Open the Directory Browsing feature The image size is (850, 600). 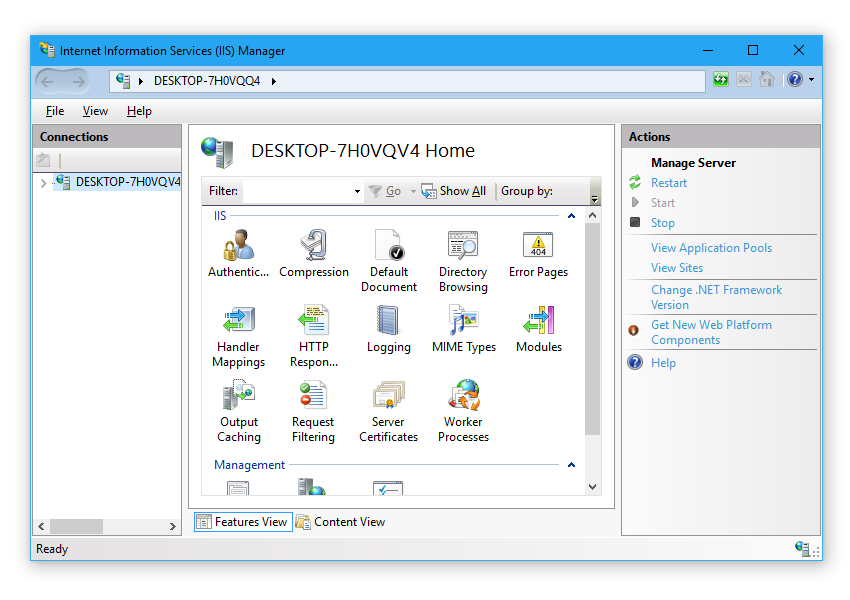point(463,261)
